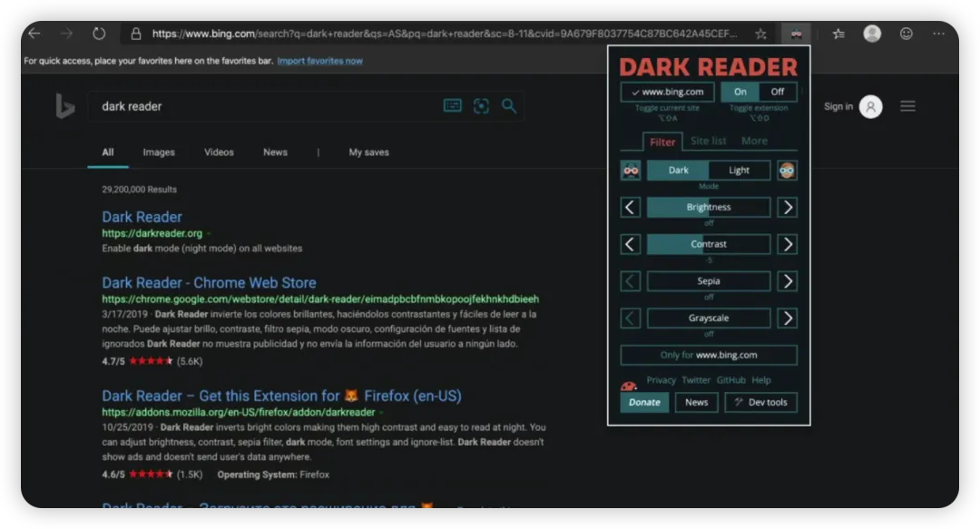The height and width of the screenshot is (529, 980).
Task: Toggle current site www.bing.com
Action: point(668,92)
